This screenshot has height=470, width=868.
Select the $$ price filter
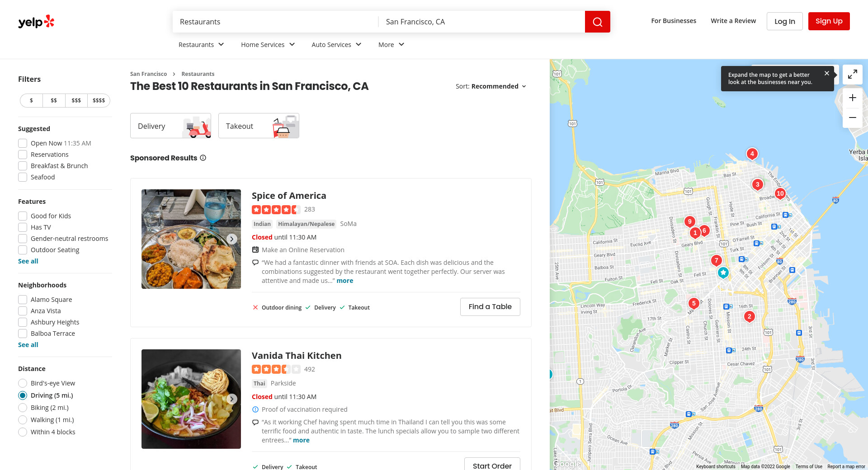pos(54,100)
